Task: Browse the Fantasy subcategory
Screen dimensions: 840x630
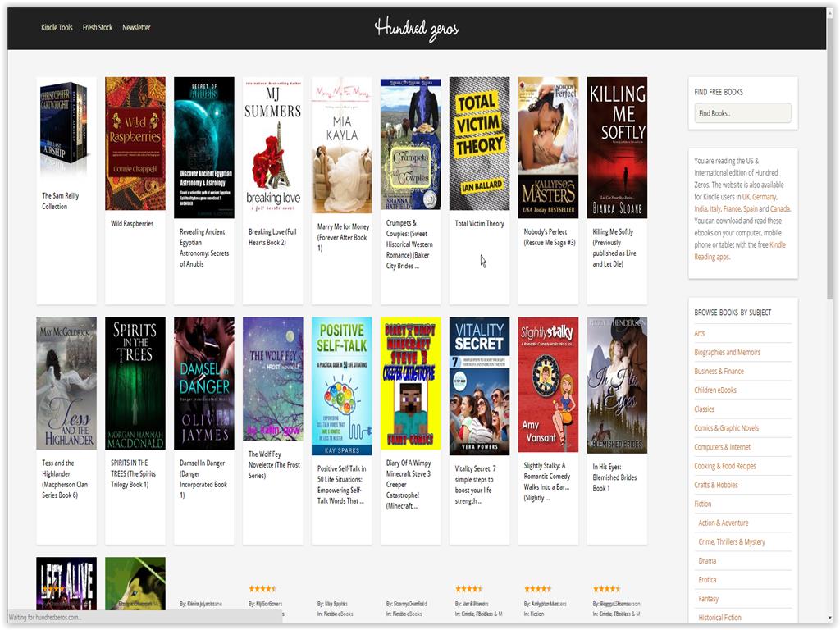Action: (709, 599)
